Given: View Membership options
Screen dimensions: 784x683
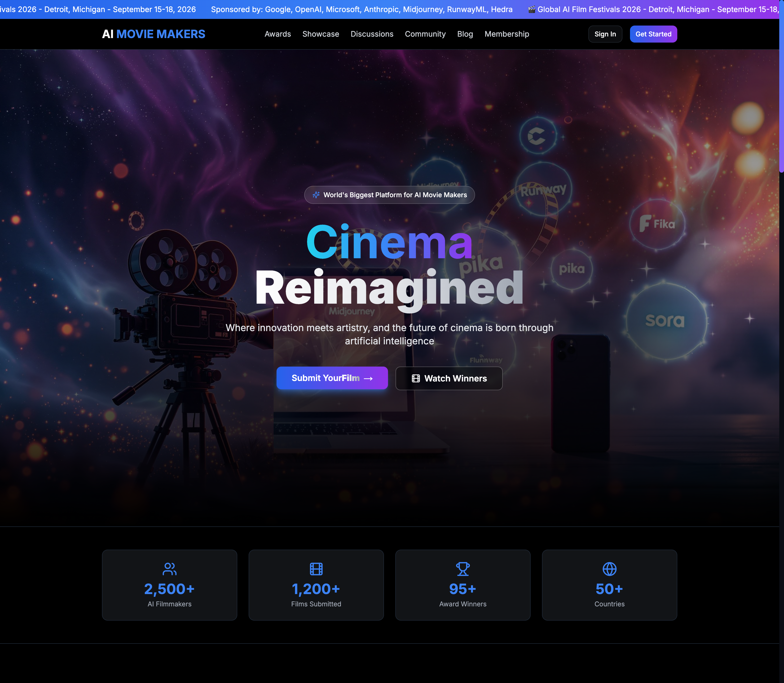Looking at the screenshot, I should click(507, 34).
